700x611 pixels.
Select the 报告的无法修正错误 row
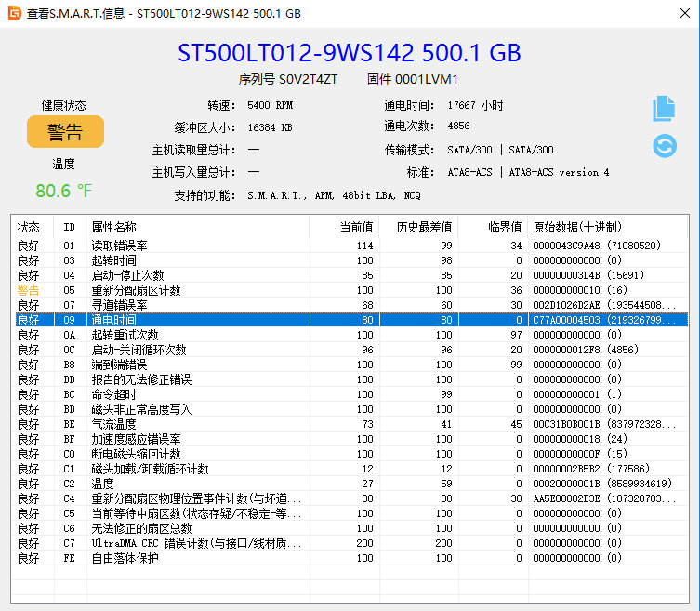351,379
